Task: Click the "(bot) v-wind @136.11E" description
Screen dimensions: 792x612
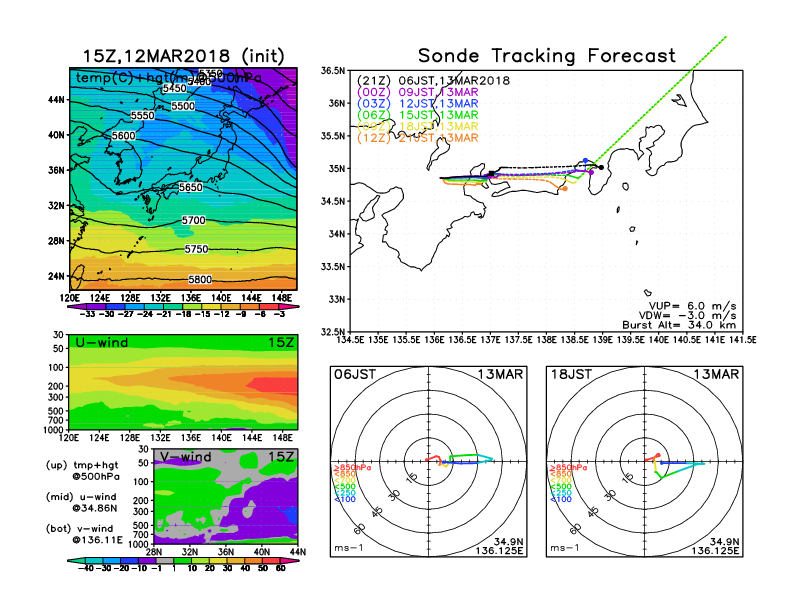Action: point(84,534)
